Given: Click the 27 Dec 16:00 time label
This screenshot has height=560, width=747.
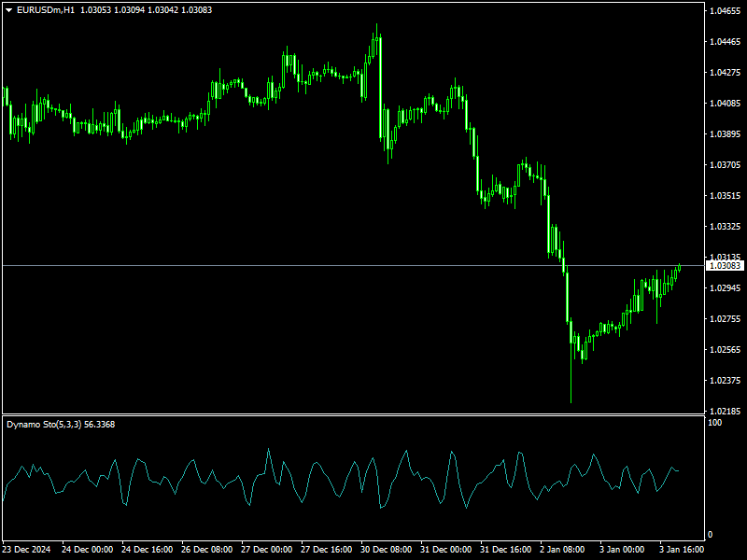Looking at the screenshot, I should point(326,550).
